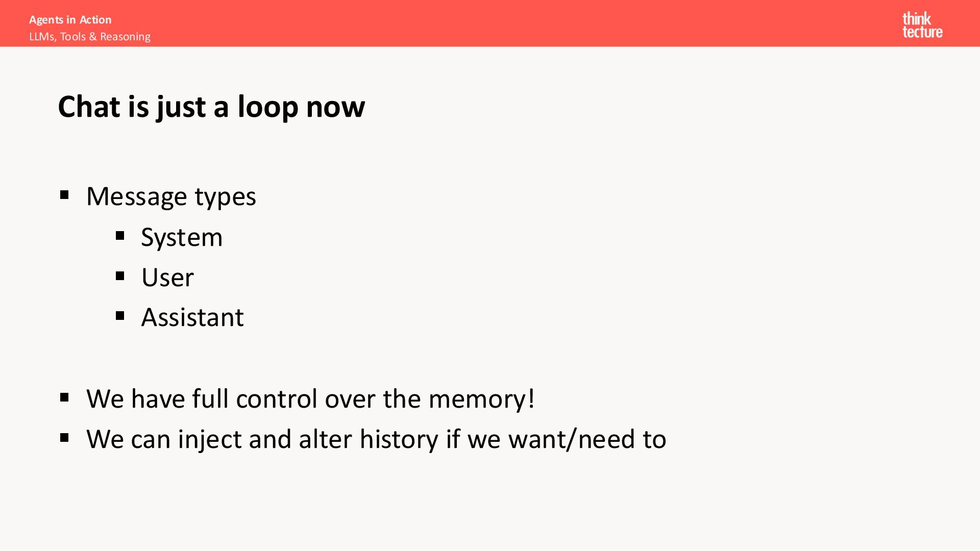
Task: Click the 'LLMs, Tools & Reasoning' subtitle
Action: coord(90,37)
